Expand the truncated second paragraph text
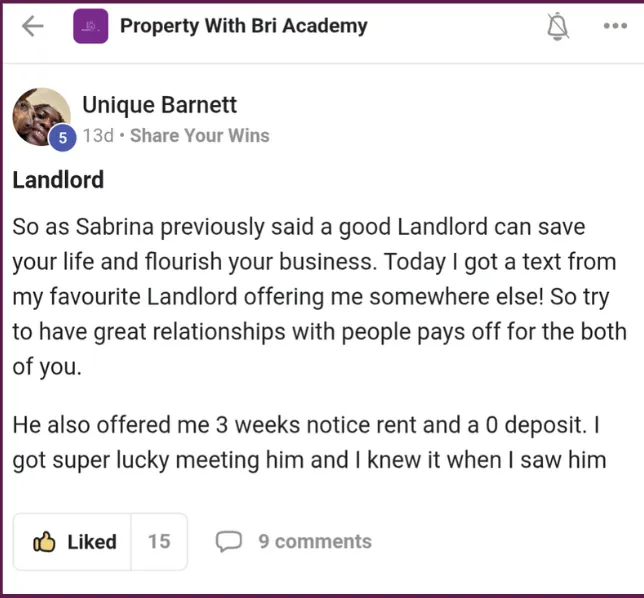 tap(309, 442)
